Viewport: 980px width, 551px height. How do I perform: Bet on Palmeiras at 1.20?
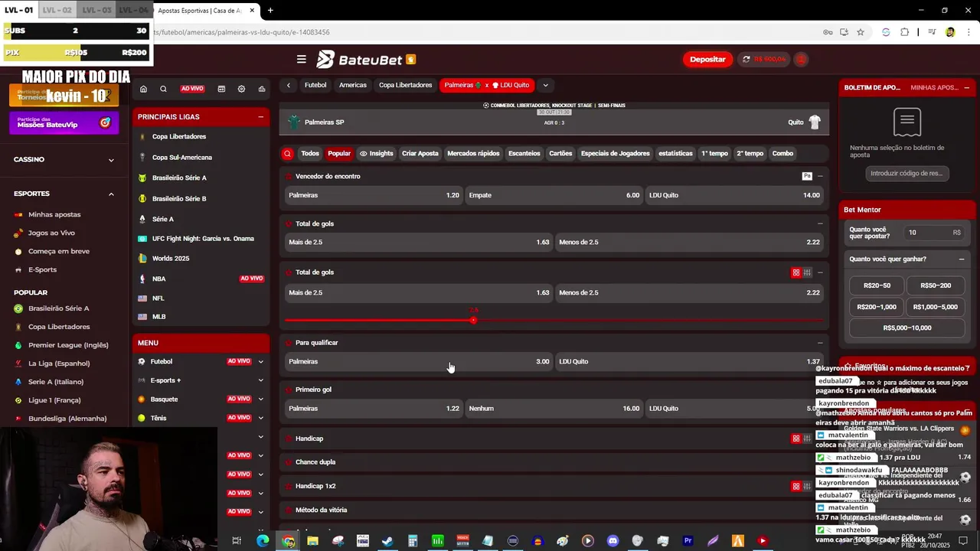(x=374, y=195)
